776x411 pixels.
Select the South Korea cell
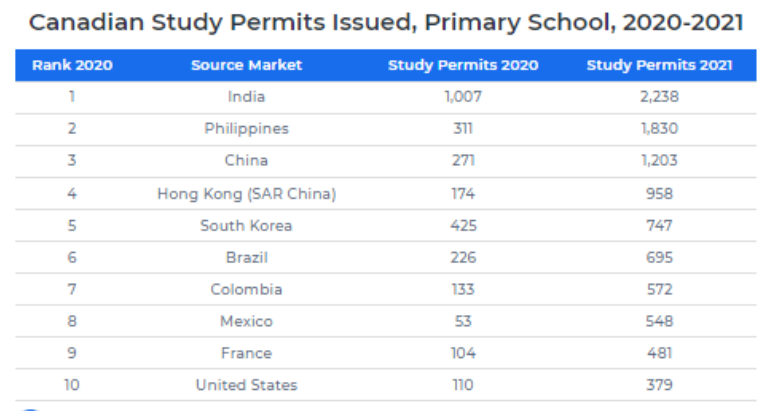(246, 225)
